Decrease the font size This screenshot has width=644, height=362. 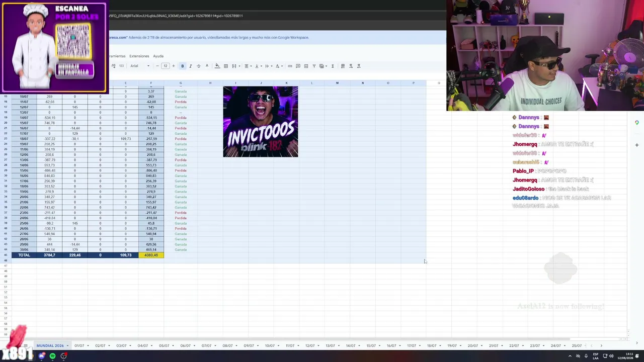pos(157,66)
